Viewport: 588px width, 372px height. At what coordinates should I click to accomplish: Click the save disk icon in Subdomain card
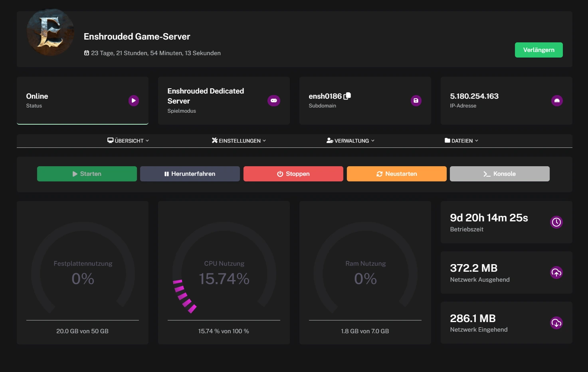pyautogui.click(x=416, y=101)
